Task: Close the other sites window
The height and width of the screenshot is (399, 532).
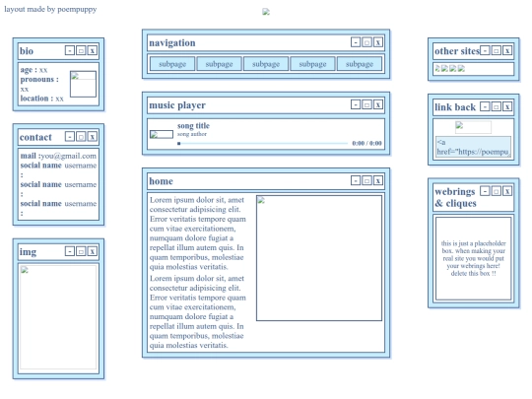Action: pos(507,50)
